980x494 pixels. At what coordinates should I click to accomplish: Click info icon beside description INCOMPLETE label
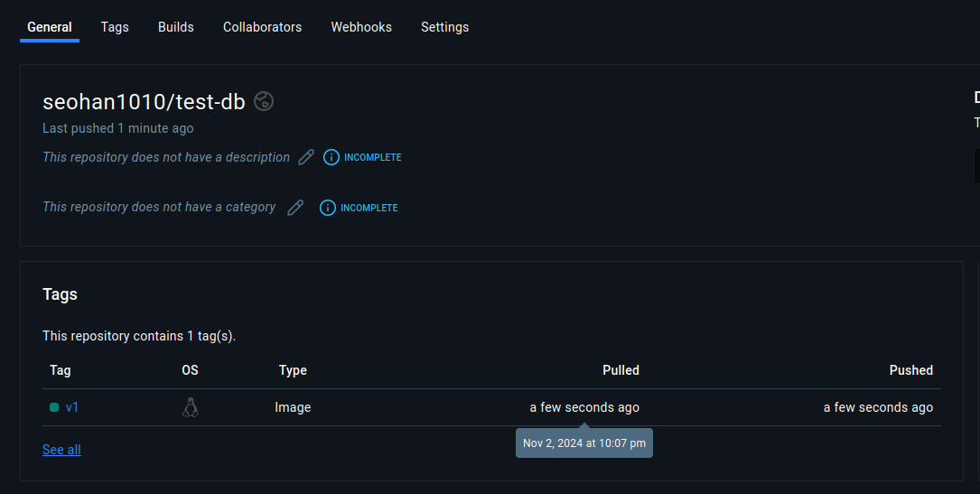tap(331, 157)
